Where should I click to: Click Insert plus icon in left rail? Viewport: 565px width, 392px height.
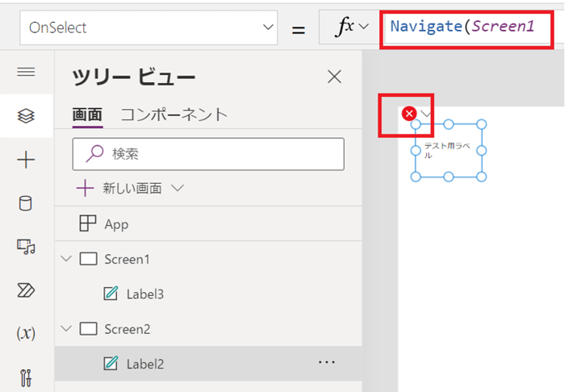[26, 160]
